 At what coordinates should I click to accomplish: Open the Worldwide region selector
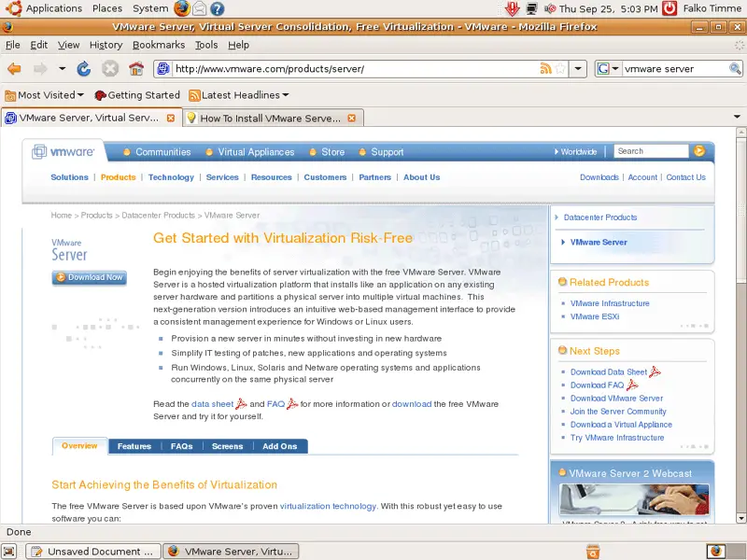pyautogui.click(x=575, y=151)
